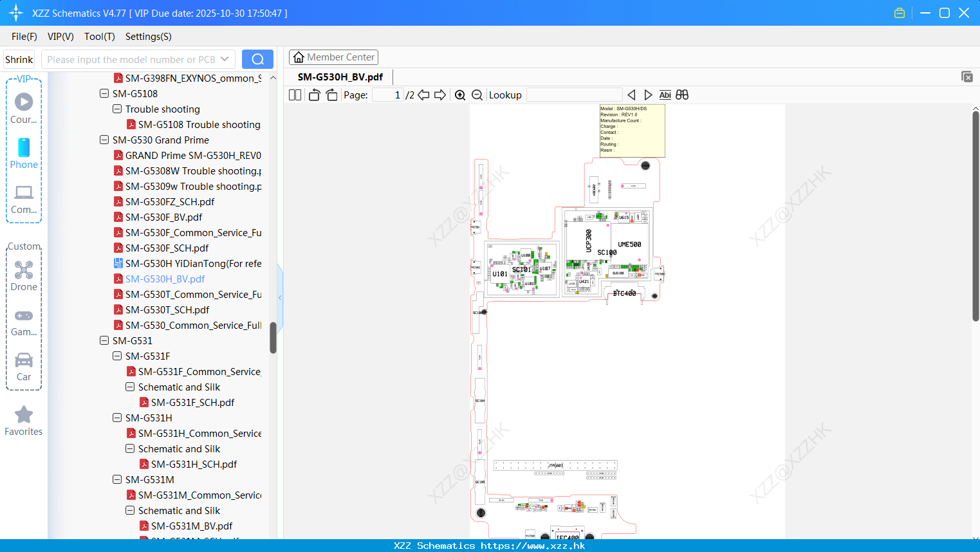Click the home icon in Member Center

(299, 57)
